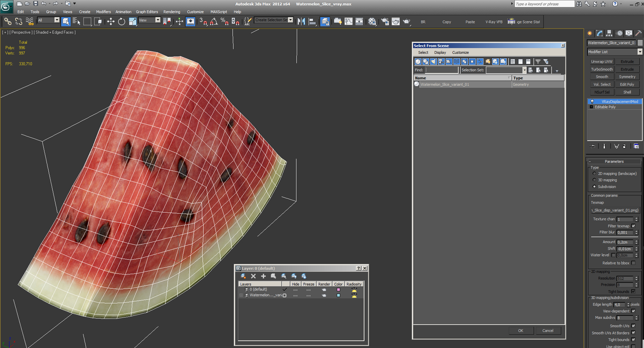Open the MAXScript menu

pos(218,12)
